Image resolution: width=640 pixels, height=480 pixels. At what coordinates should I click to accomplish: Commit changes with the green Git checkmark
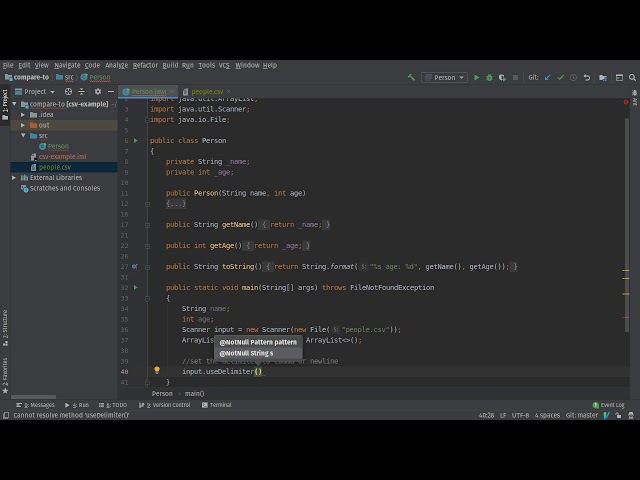(560, 78)
